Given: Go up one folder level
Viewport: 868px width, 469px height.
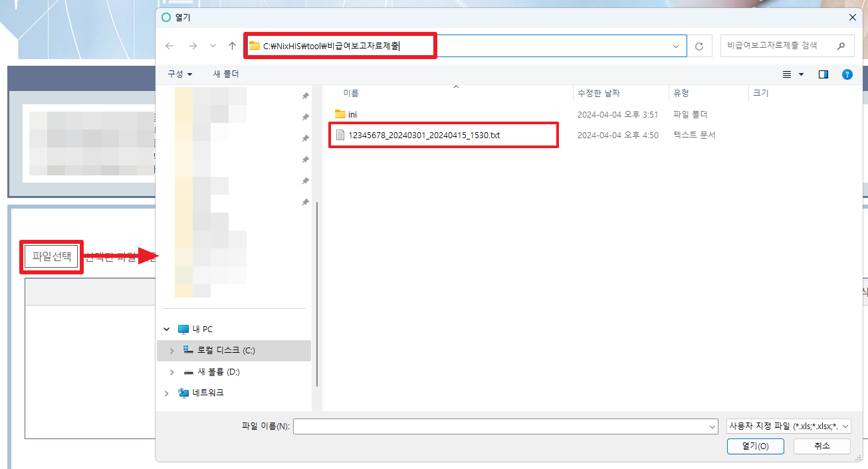Looking at the screenshot, I should [232, 46].
